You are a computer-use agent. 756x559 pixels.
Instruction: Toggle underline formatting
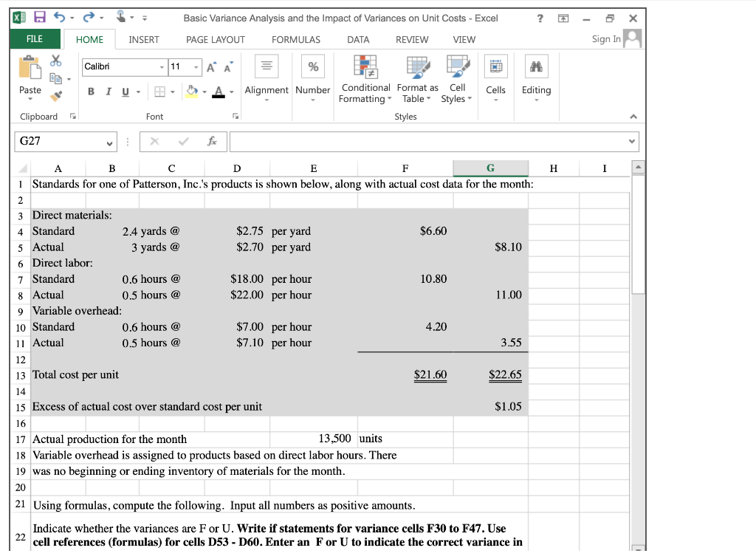point(124,90)
